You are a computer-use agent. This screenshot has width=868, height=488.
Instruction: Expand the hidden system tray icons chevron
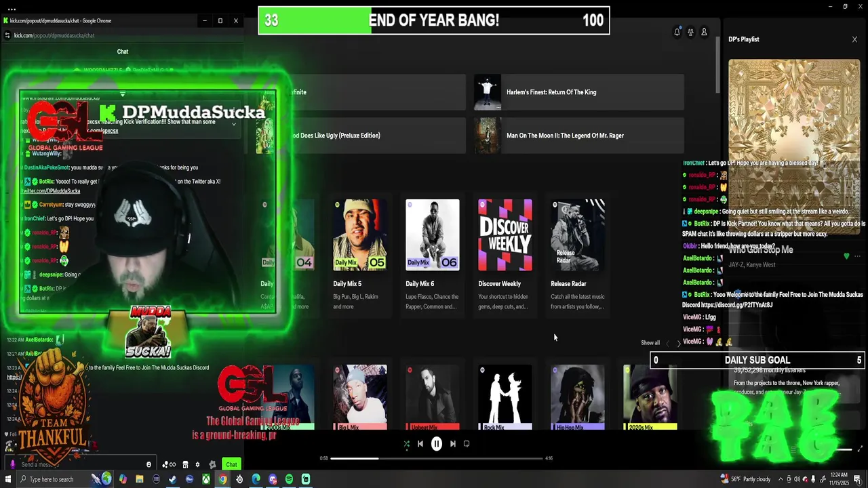780,479
